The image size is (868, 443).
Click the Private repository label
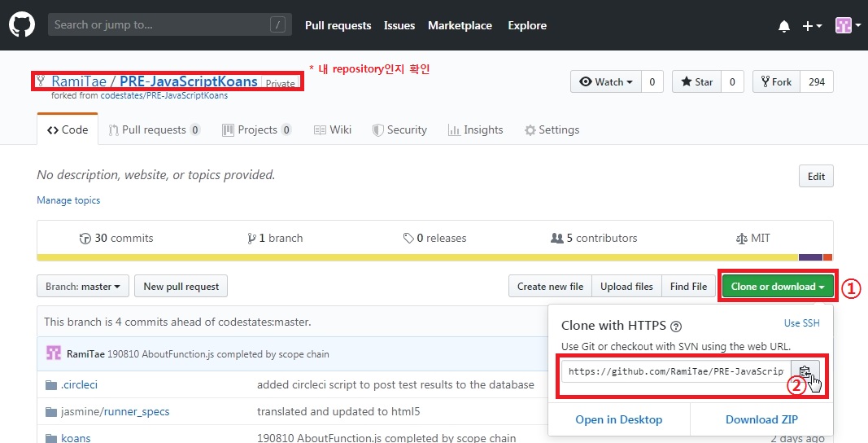(x=280, y=83)
